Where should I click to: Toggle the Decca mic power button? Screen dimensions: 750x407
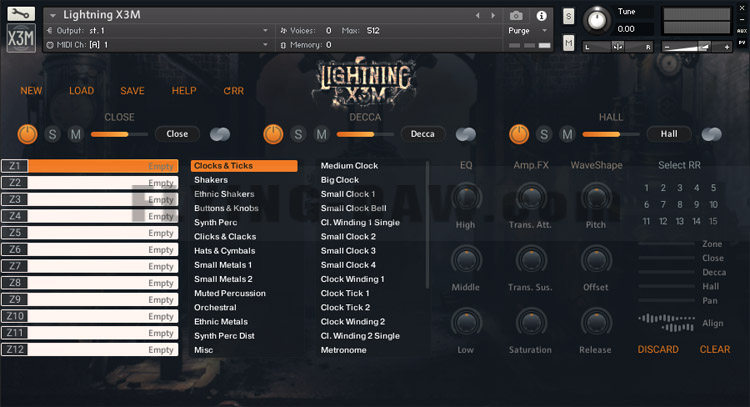click(x=273, y=134)
